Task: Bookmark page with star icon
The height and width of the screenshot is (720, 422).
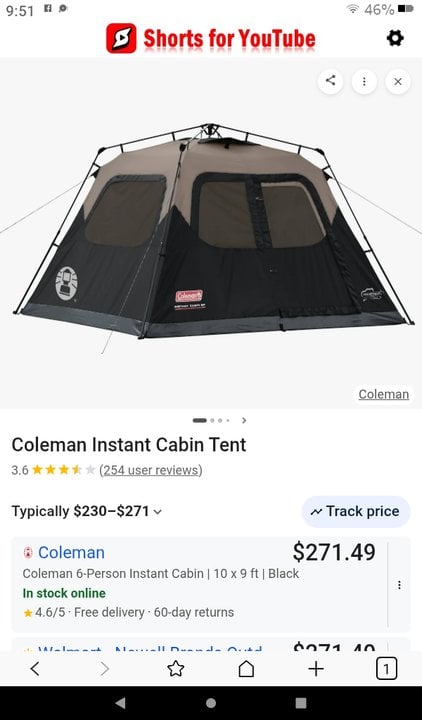Action: (175, 669)
